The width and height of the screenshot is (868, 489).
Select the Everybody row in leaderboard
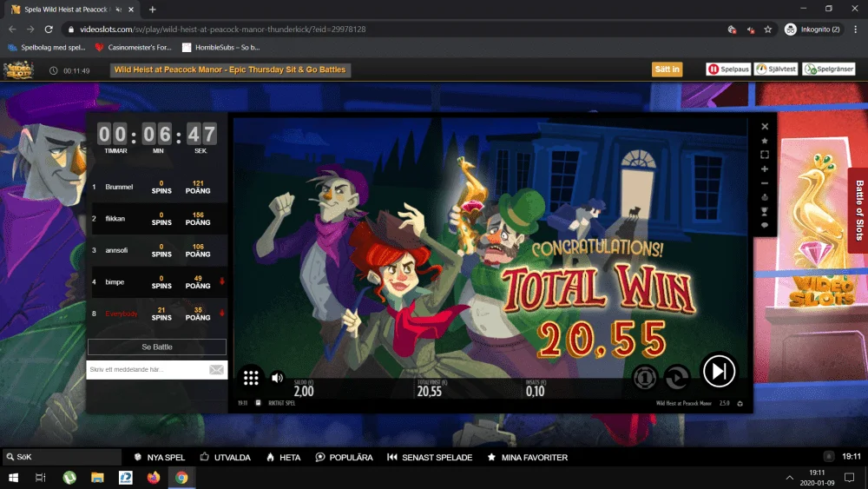pyautogui.click(x=157, y=314)
